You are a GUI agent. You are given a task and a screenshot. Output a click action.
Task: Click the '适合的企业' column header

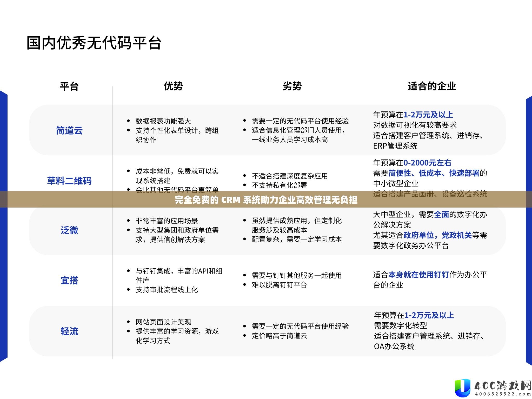coord(432,86)
